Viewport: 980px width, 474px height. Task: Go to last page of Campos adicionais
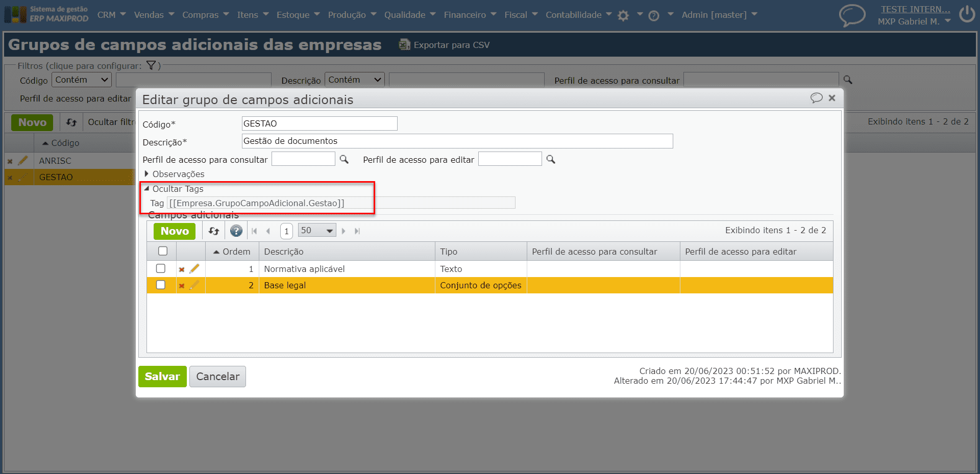(x=357, y=231)
